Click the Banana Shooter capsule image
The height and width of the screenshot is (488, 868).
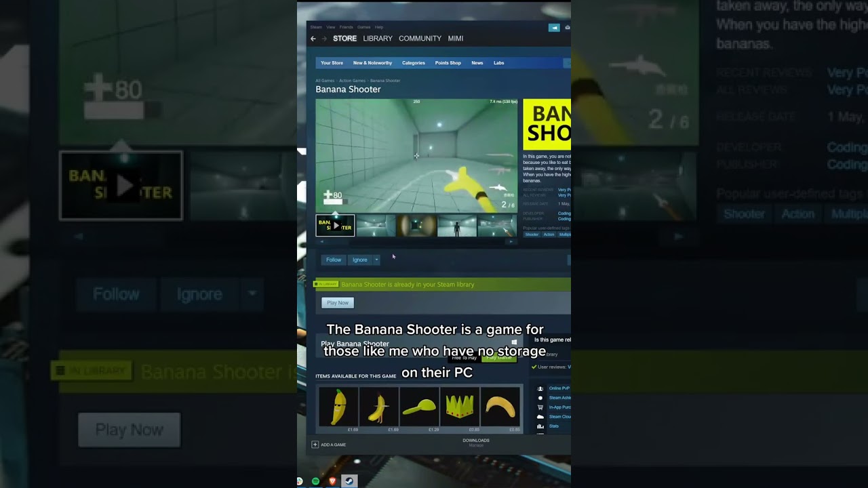(x=547, y=125)
